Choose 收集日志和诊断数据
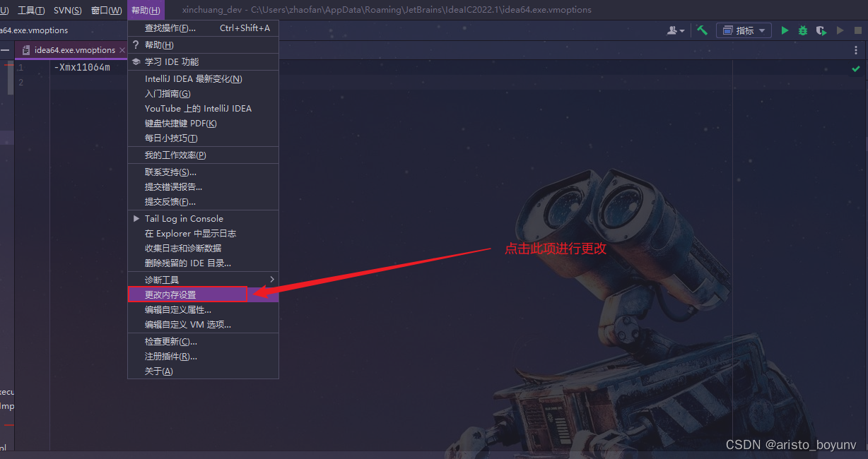This screenshot has height=459, width=868. (203, 249)
